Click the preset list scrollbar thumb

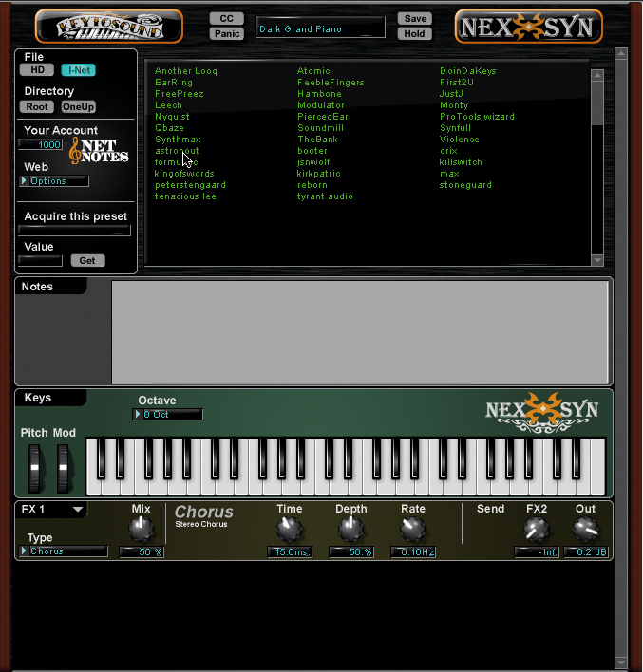click(x=597, y=103)
